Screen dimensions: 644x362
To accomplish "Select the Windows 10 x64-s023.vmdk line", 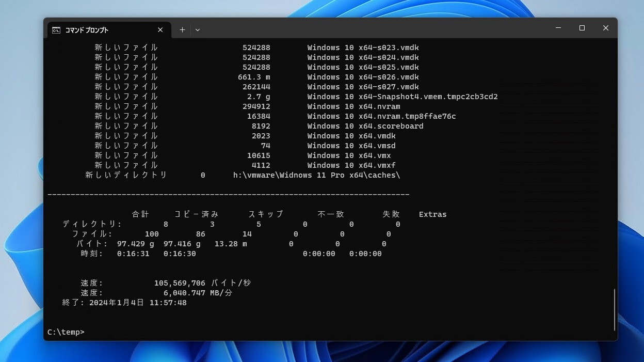I will [363, 47].
